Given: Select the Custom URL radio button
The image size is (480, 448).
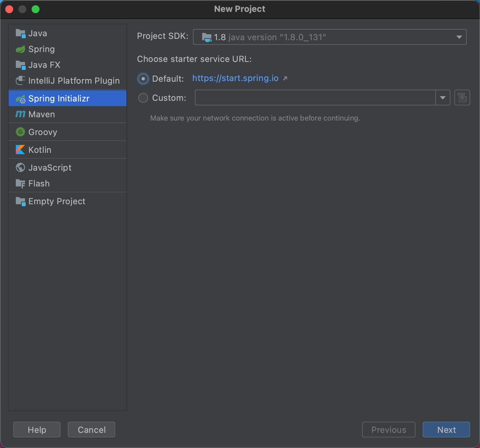Looking at the screenshot, I should click(143, 98).
